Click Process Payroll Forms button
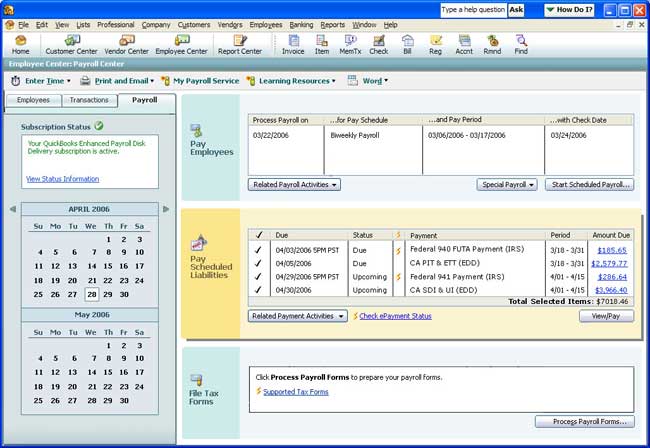 pos(585,421)
